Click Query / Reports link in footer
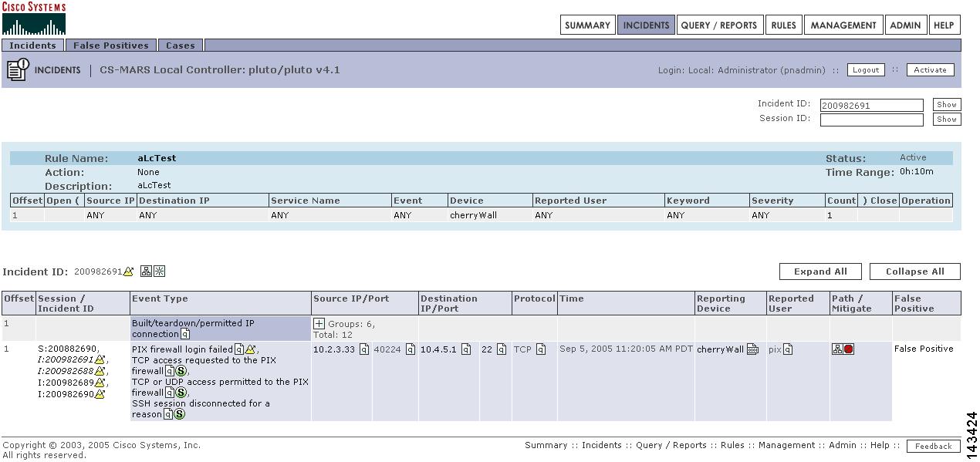Viewport: 980px width, 462px height. pos(671,445)
